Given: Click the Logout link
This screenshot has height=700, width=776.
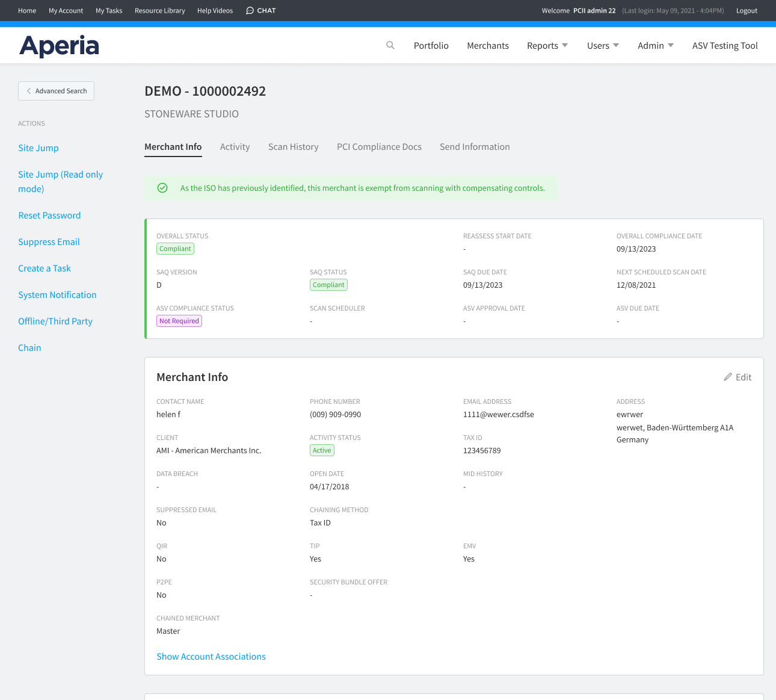Looking at the screenshot, I should 747,11.
